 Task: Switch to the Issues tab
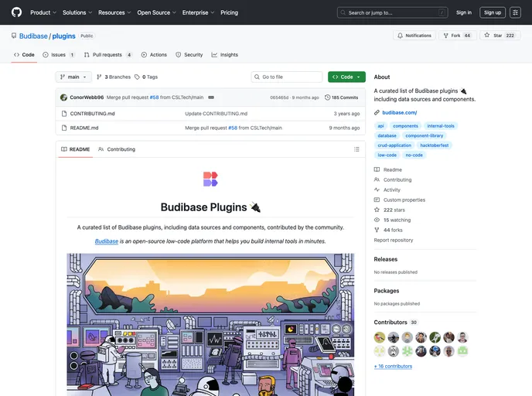pos(59,55)
